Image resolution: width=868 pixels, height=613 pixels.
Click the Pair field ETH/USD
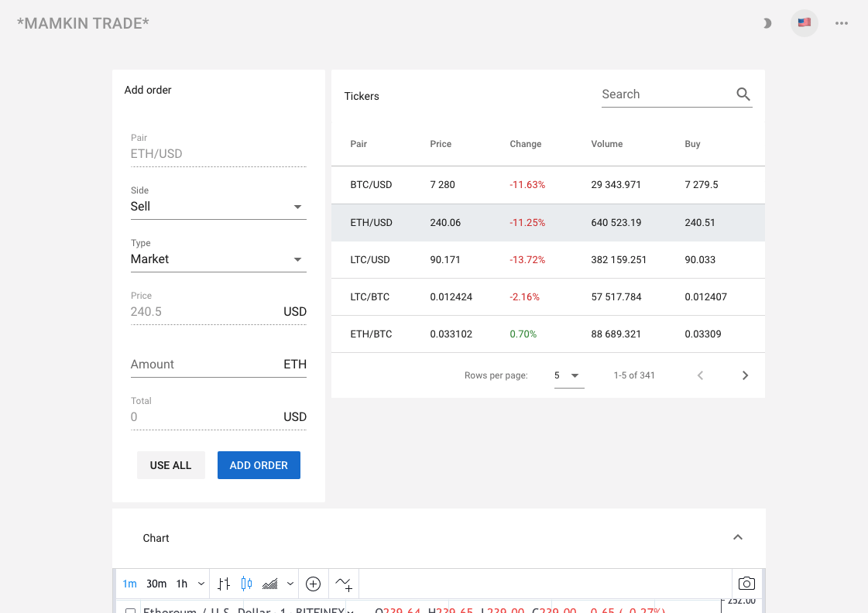[x=218, y=154]
